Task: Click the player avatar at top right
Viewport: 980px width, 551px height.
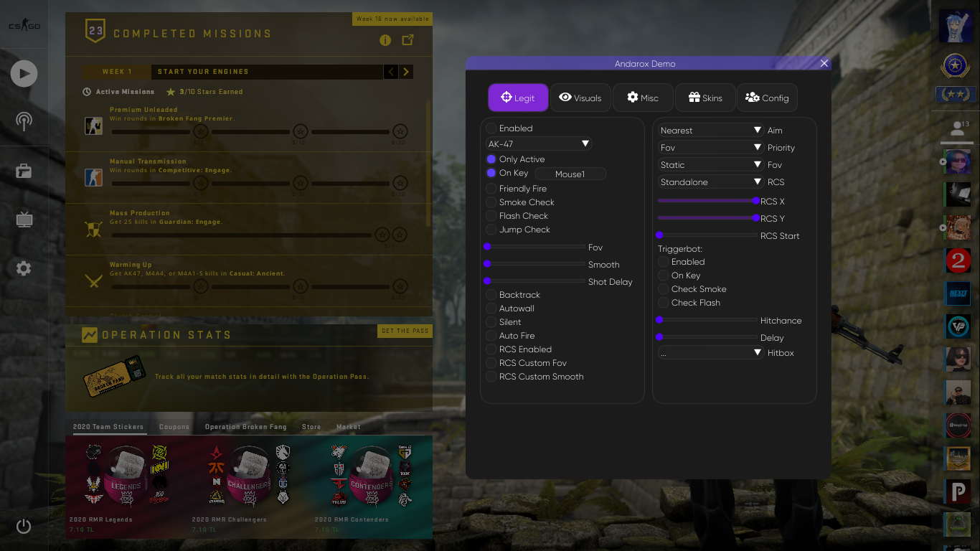Action: click(x=955, y=26)
